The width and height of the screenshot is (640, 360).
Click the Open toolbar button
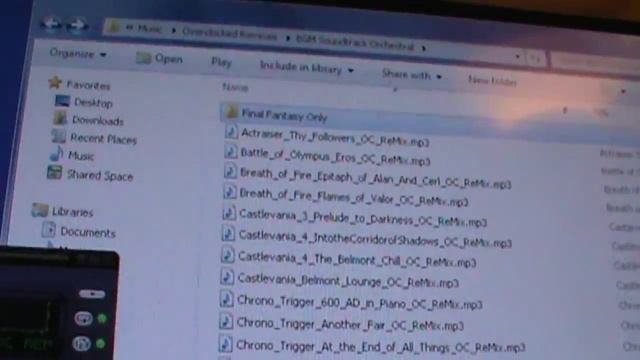pyautogui.click(x=160, y=58)
